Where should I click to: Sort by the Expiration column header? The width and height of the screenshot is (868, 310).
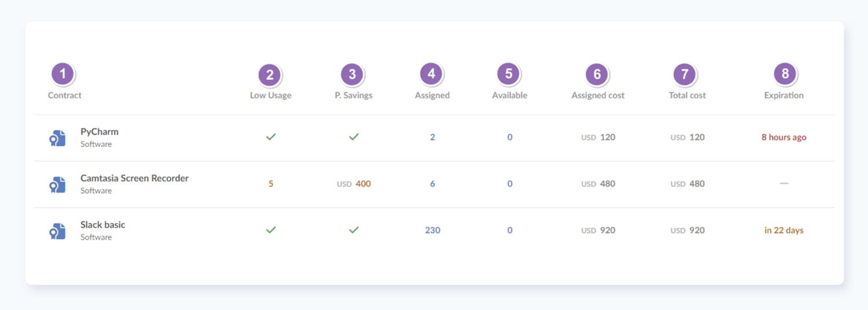pyautogui.click(x=784, y=95)
